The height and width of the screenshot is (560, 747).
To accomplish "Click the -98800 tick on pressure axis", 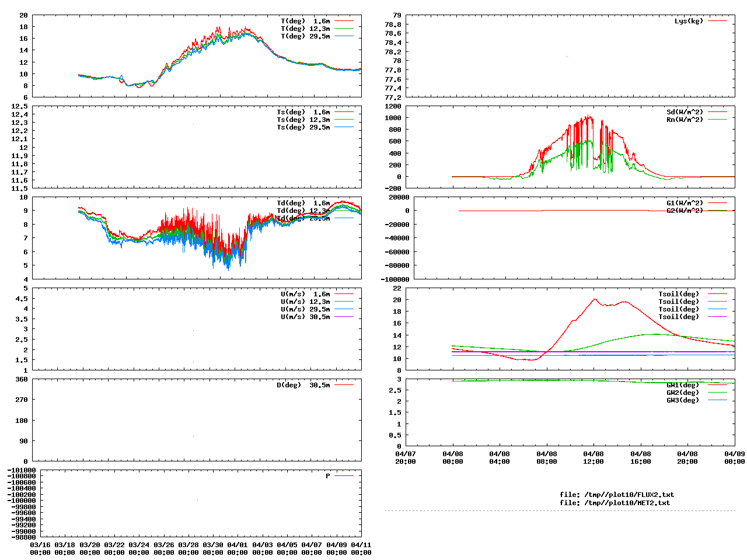I will click(23, 537).
